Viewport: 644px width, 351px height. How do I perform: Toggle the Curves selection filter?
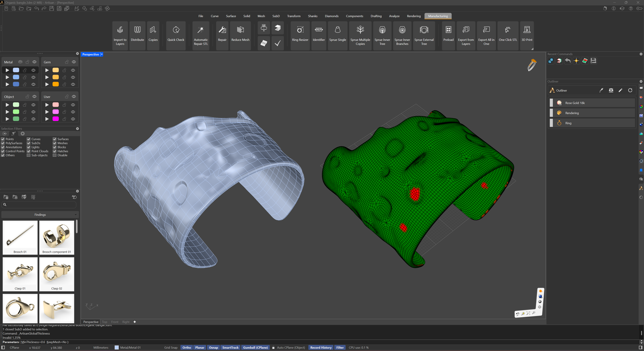tap(29, 139)
